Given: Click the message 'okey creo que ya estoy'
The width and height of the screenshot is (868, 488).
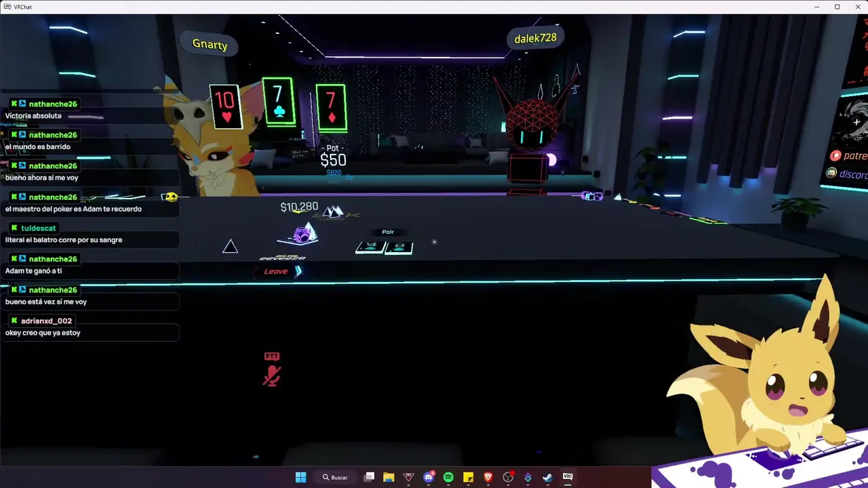Looking at the screenshot, I should click(x=43, y=333).
